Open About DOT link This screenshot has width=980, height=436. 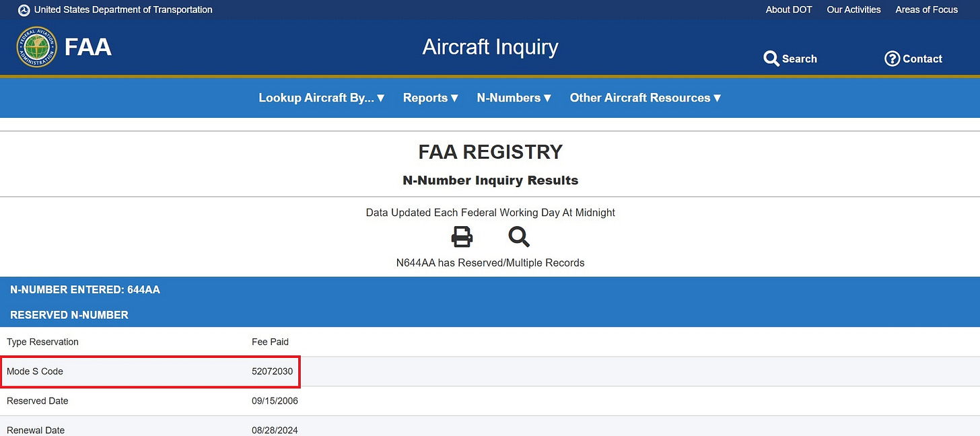[x=789, y=9]
